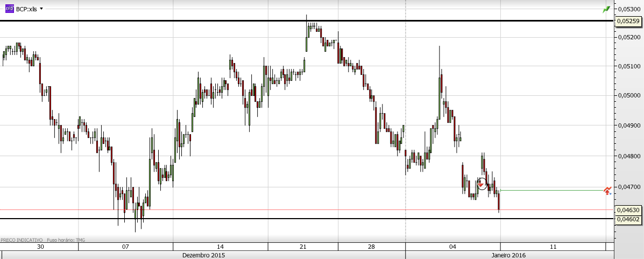The height and width of the screenshot is (259, 644).
Task: Click the 0,05259 price label
Action: [x=628, y=20]
